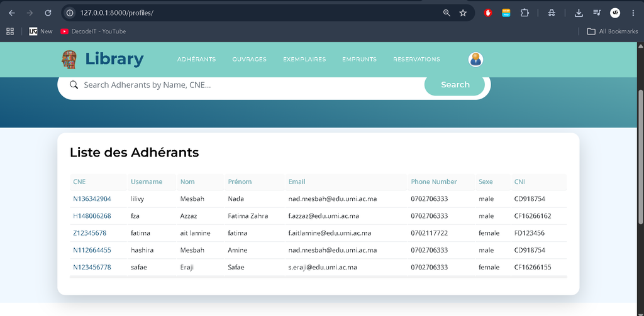This screenshot has width=644, height=316.
Task: Select CNI value CF16266155
Action: coord(533,267)
